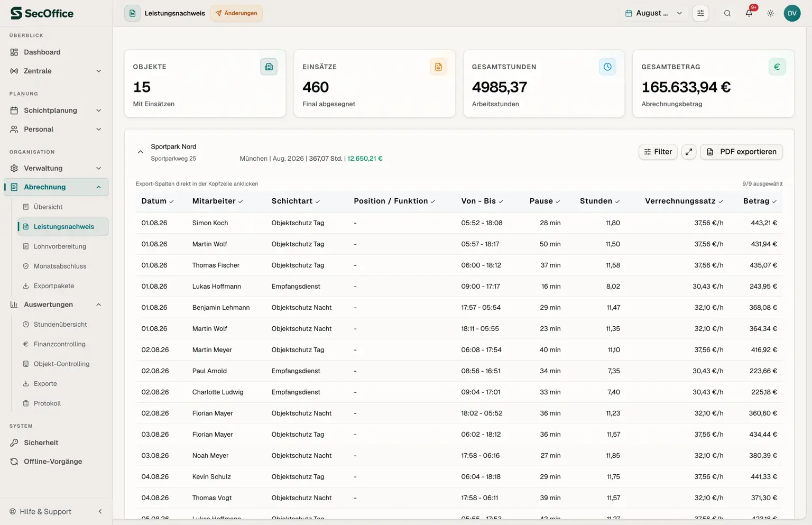Click the Einsätze document icon
Image resolution: width=812 pixels, height=525 pixels.
click(x=438, y=67)
